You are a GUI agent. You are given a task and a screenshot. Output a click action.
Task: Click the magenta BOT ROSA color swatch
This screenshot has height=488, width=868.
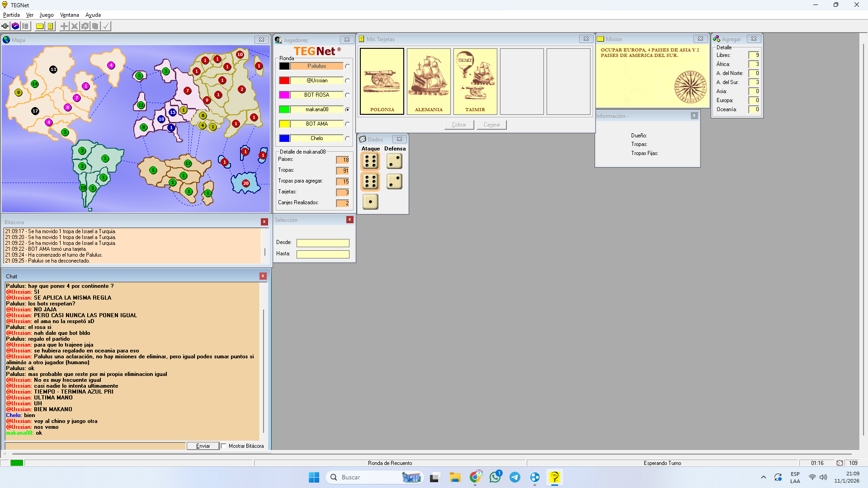[284, 95]
